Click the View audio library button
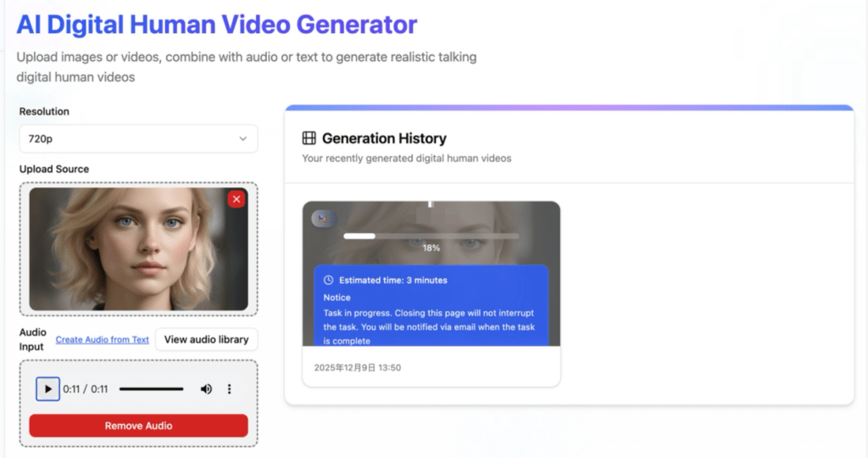The image size is (868, 458). pos(206,339)
